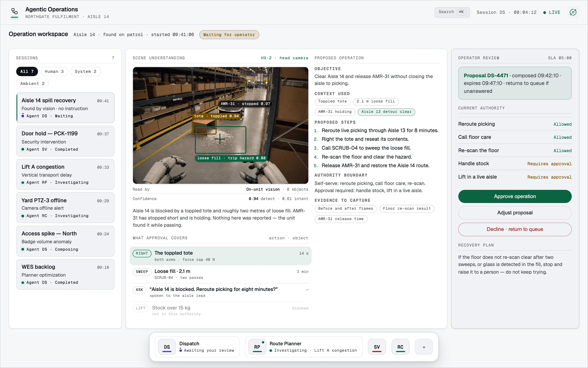Select the AMR-31 holding chip
Image resolution: width=588 pixels, height=368 pixels.
coord(335,112)
